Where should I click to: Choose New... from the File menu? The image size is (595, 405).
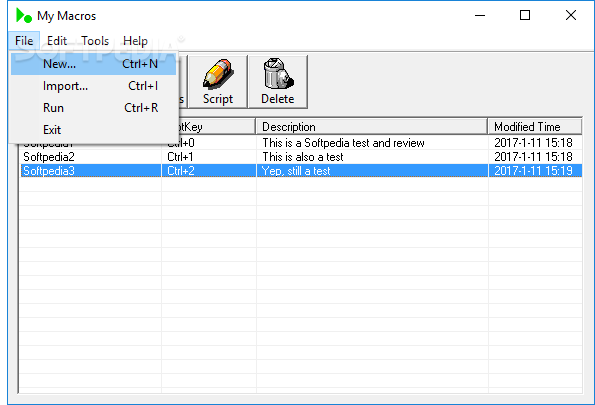[93, 64]
